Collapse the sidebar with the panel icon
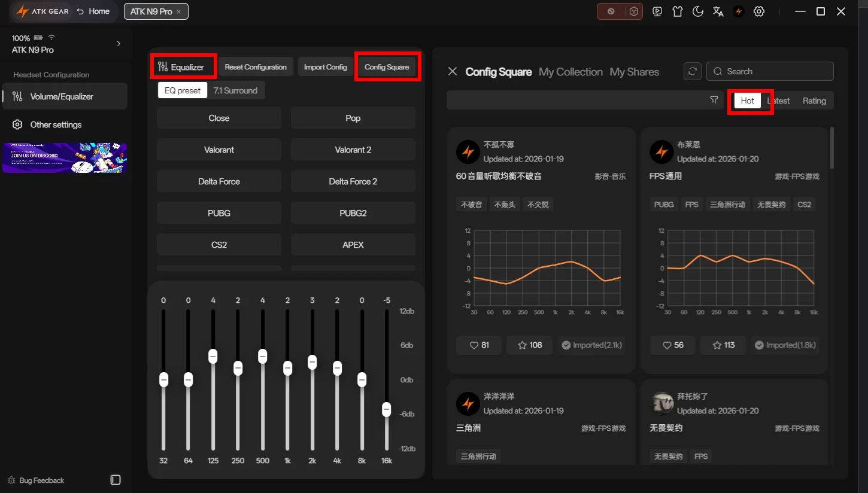Screen dimensions: 868x493 coord(116,480)
